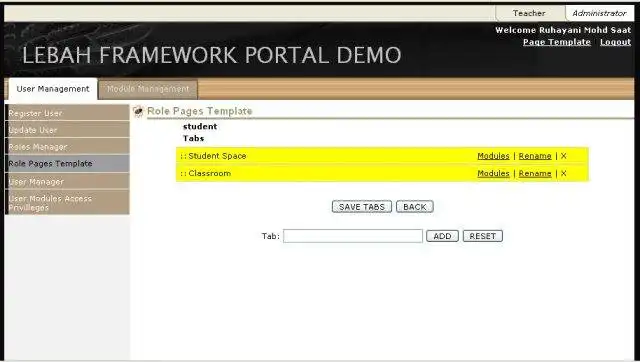The image size is (640, 362).
Task: Open Modules for Student Space
Action: click(x=493, y=156)
